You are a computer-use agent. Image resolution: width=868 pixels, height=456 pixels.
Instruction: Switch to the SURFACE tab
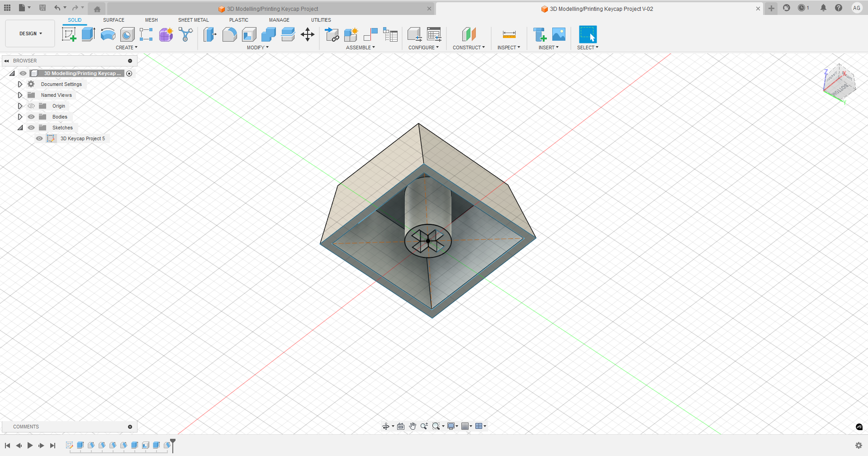[114, 20]
